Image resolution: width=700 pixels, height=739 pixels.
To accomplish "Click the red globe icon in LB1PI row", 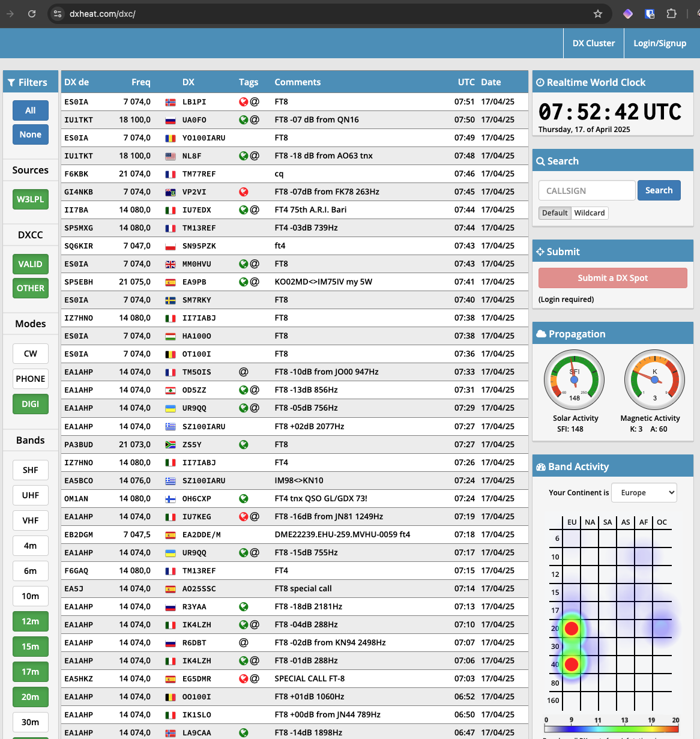I will [244, 102].
